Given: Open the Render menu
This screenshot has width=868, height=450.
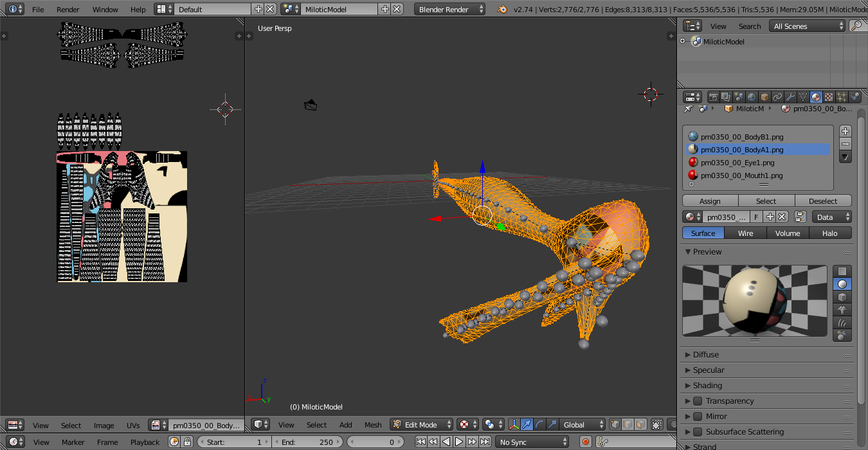Looking at the screenshot, I should click(x=68, y=9).
